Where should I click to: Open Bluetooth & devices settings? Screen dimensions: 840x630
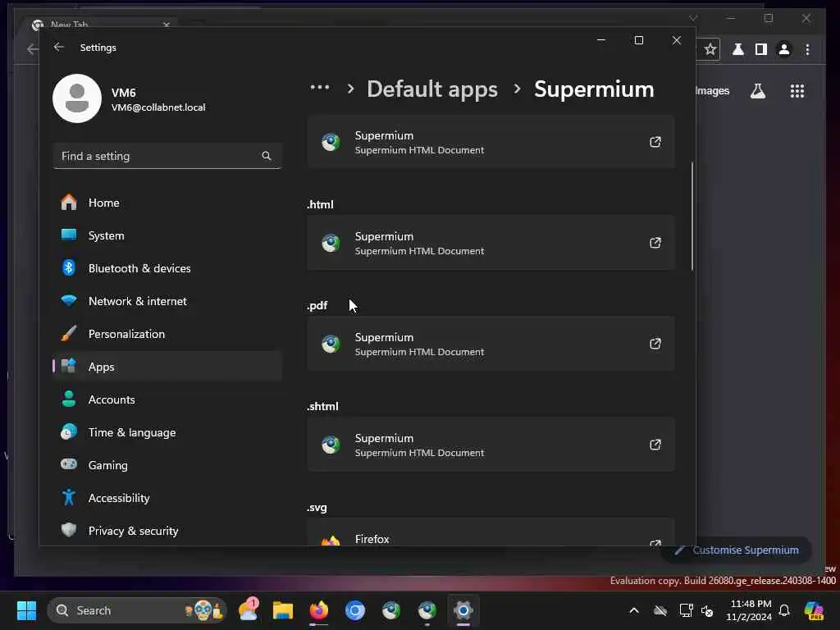tap(167, 268)
